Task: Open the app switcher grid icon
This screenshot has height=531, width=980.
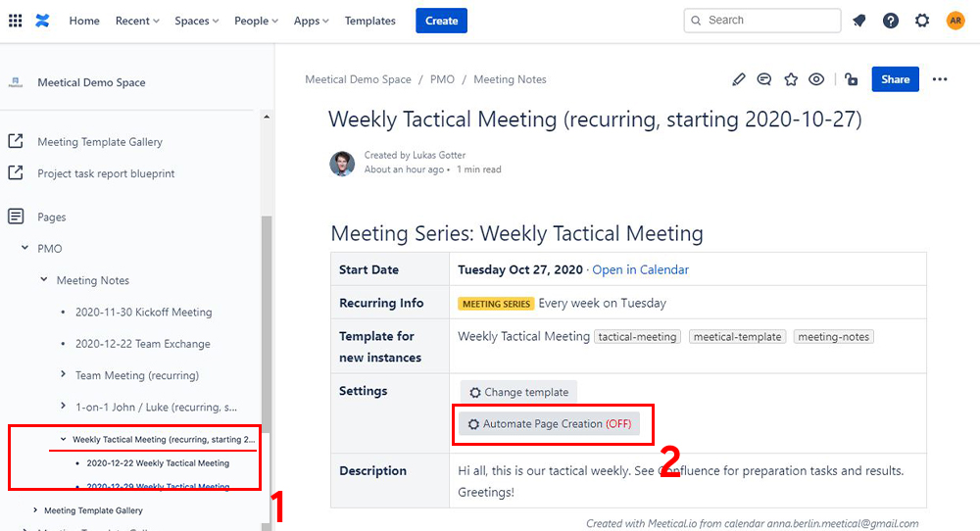Action: [15, 21]
